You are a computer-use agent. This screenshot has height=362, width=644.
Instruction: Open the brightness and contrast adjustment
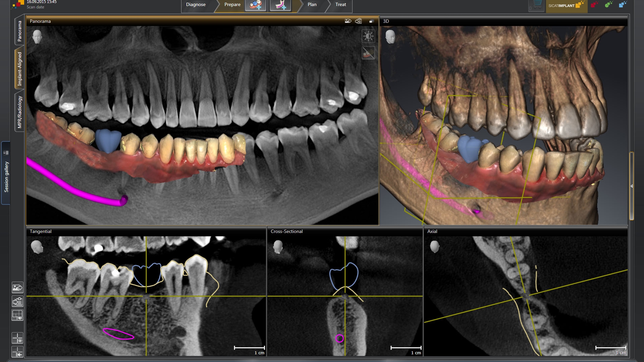tap(368, 36)
